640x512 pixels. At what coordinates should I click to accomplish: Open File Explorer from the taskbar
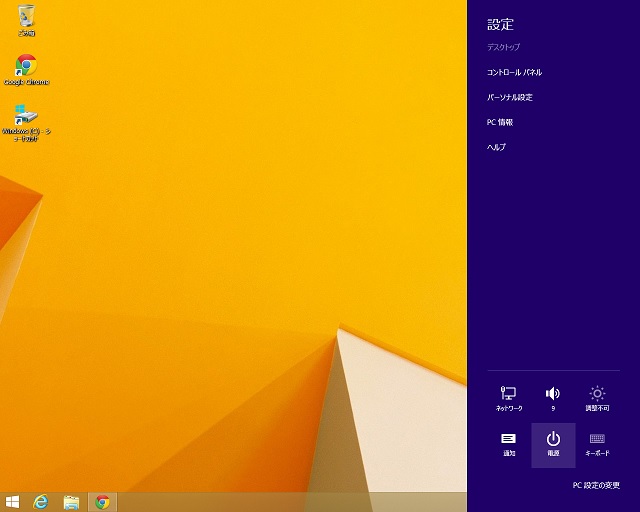(x=72, y=502)
